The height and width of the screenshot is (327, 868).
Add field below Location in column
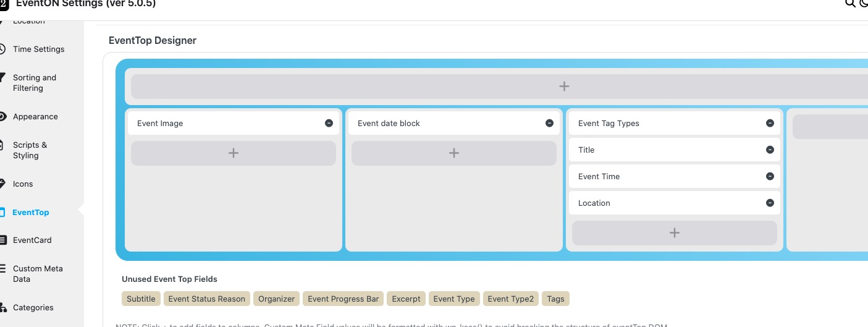click(x=674, y=232)
